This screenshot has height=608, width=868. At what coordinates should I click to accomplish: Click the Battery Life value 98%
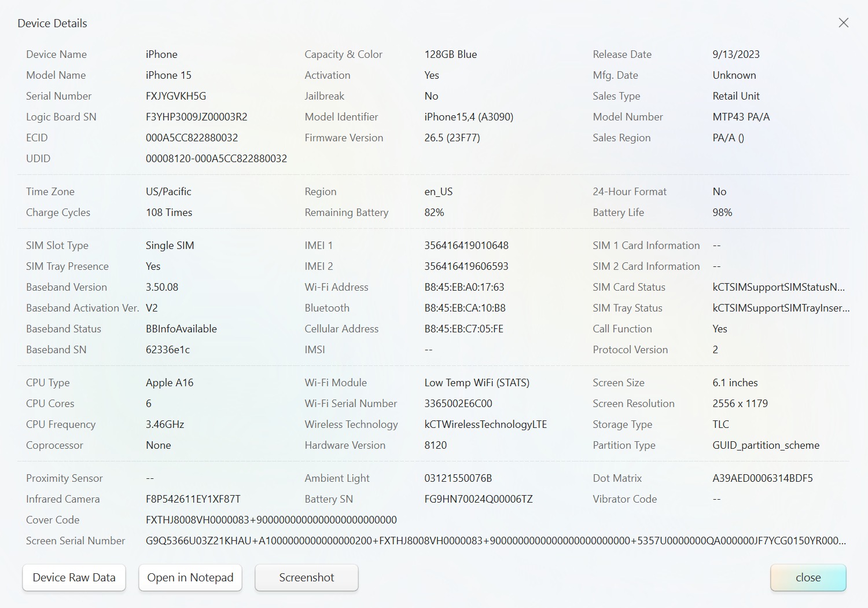coord(722,213)
